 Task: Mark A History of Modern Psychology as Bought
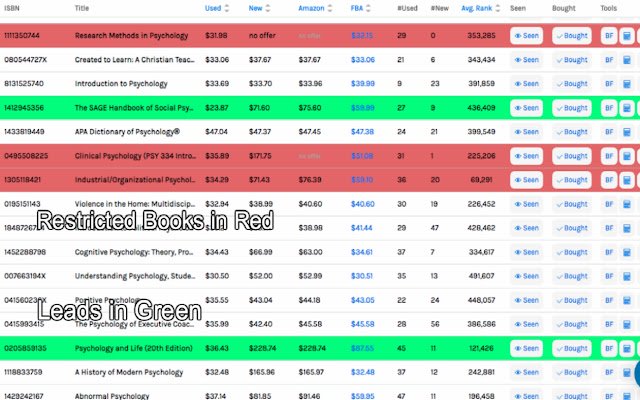pyautogui.click(x=572, y=372)
